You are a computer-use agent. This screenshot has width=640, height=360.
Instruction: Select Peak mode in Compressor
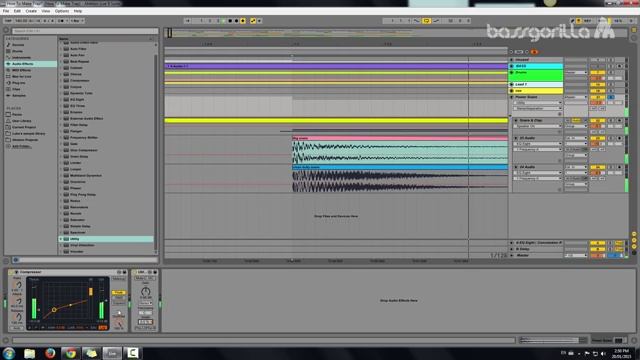119,293
